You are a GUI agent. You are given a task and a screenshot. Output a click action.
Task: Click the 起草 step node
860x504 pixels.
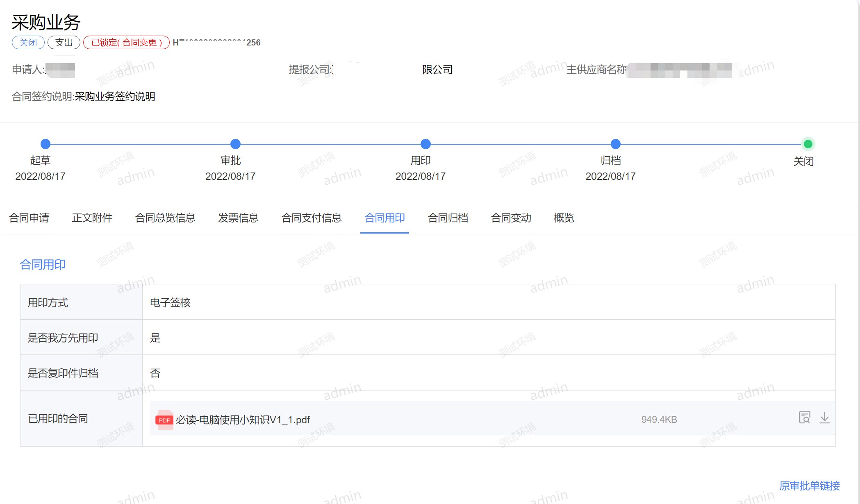pyautogui.click(x=46, y=144)
